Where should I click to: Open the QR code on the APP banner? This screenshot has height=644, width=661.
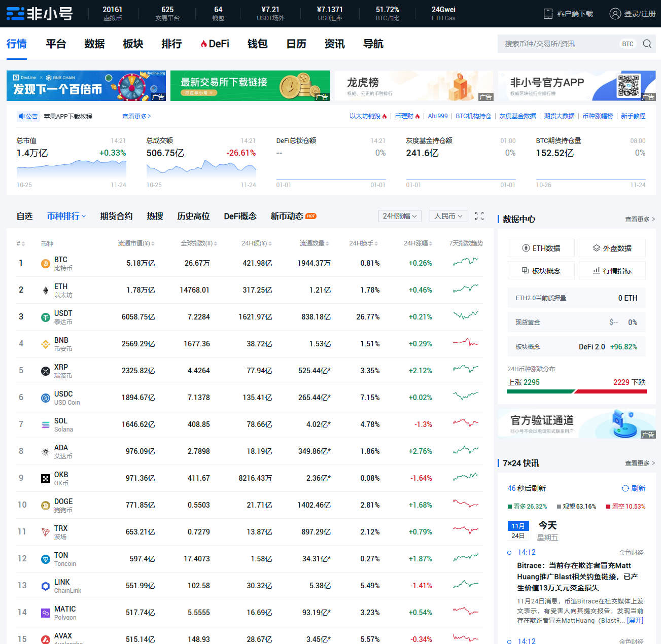(x=629, y=86)
